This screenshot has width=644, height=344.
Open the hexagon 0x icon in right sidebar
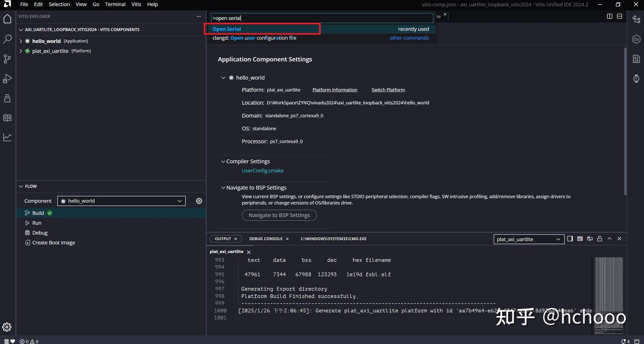[x=636, y=39]
